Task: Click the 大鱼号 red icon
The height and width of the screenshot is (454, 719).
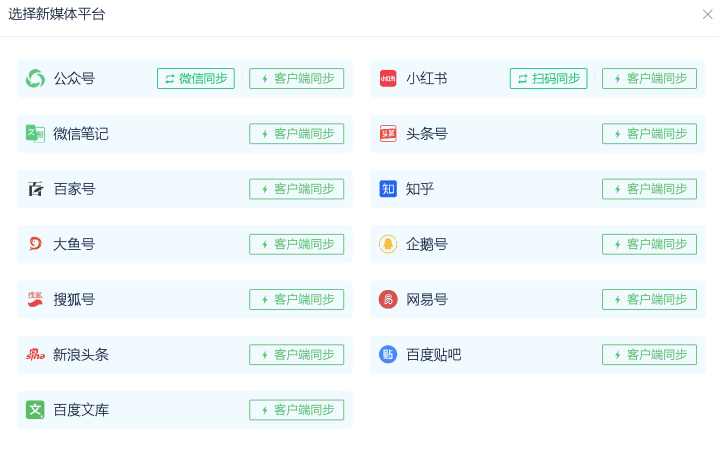Action: coord(35,244)
